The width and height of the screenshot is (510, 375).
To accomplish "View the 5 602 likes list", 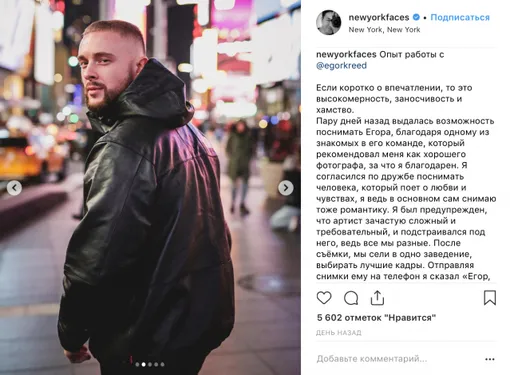I will [376, 318].
